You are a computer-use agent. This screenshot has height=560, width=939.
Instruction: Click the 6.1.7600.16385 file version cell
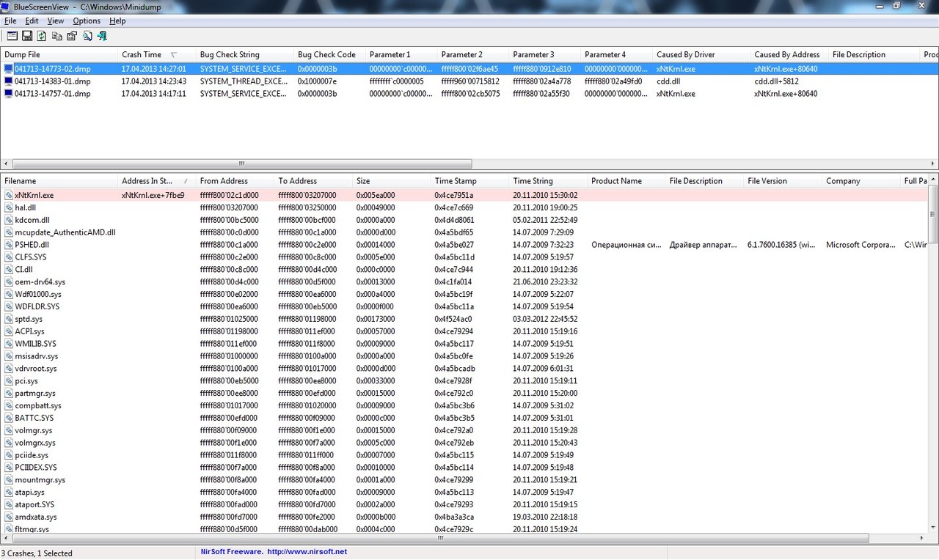(782, 245)
